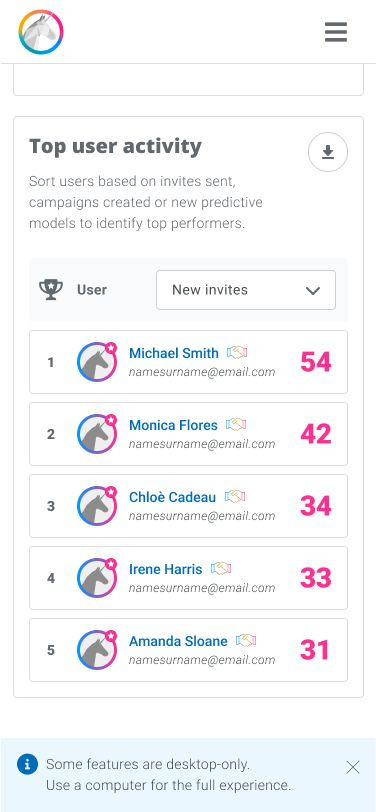This screenshot has height=812, width=376.
Task: Click the unicorn logo in header
Action: [x=41, y=32]
